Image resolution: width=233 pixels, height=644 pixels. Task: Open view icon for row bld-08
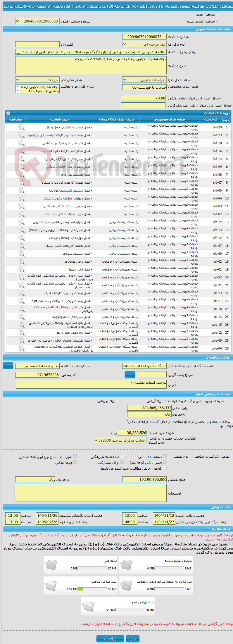click(21, 175)
